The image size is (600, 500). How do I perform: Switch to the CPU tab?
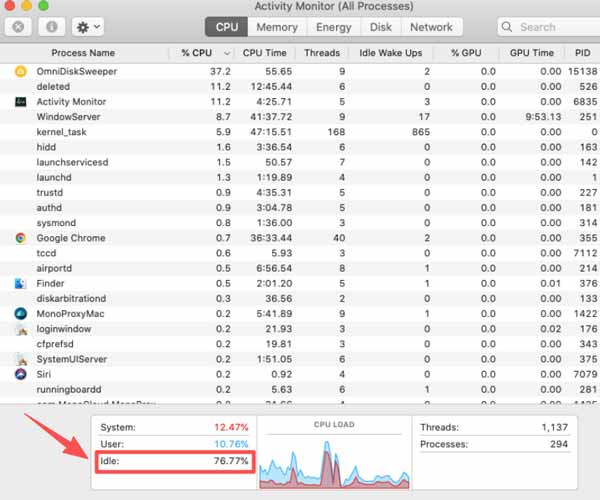227,27
